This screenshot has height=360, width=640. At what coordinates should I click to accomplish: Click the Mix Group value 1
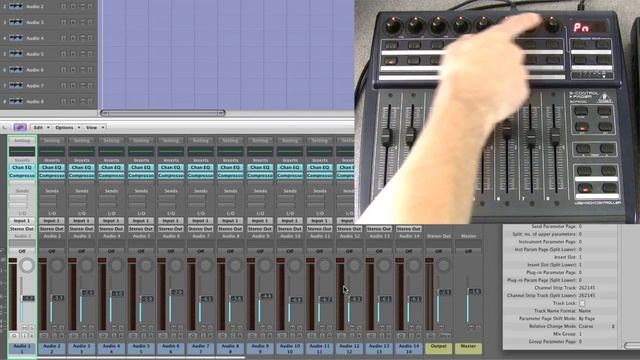[580, 334]
